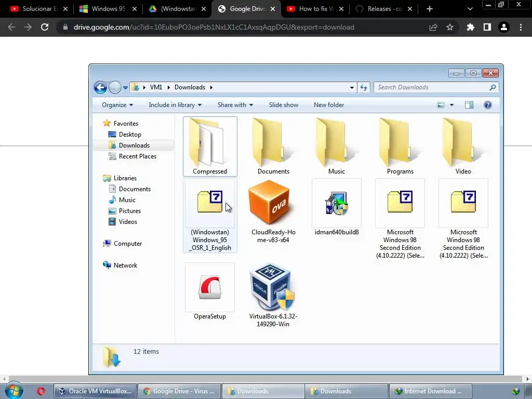Expand the Share with dropdown
The image size is (532, 399).
pyautogui.click(x=235, y=105)
